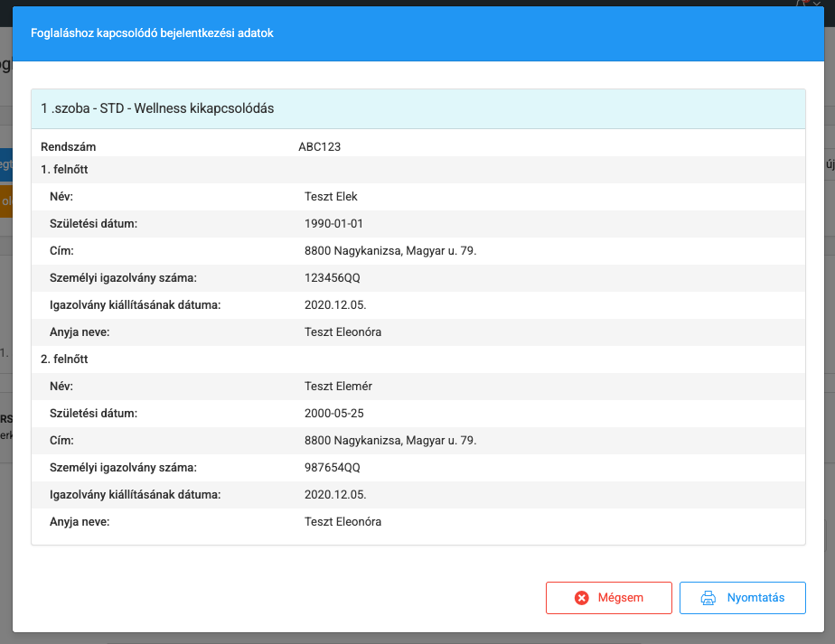Expand the top-right chevron dropdown
Image resolution: width=835 pixels, height=644 pixels.
point(817,4)
